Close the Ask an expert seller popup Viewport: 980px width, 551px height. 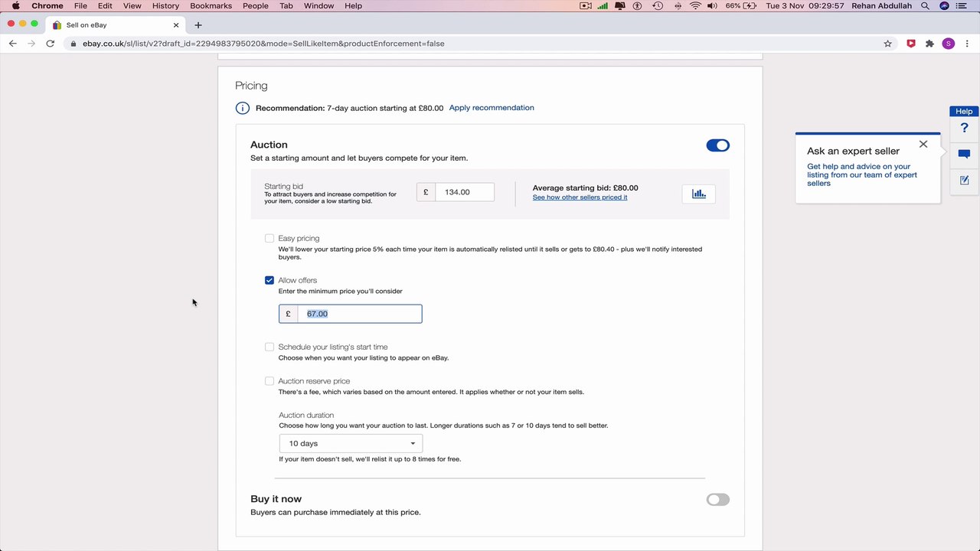(923, 144)
